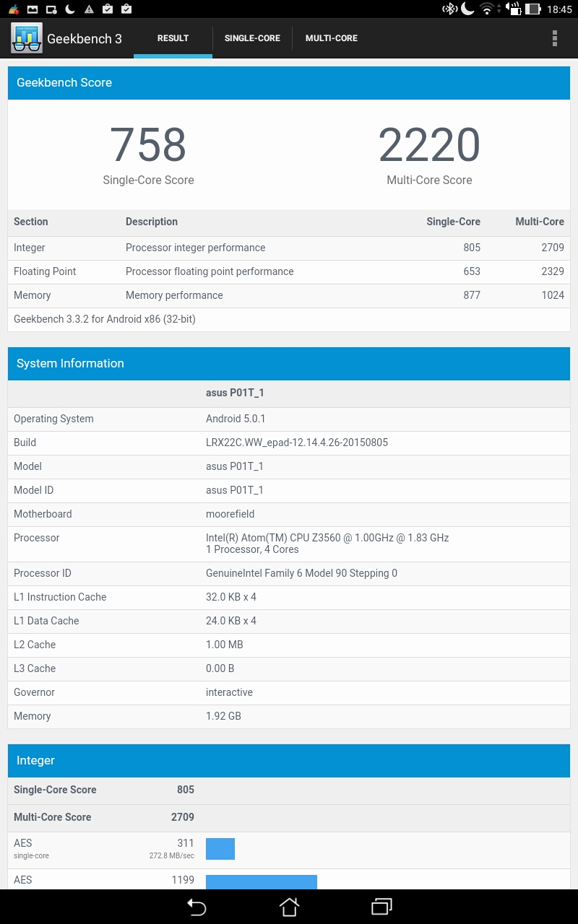Tap the warning triangle notification icon

89,9
